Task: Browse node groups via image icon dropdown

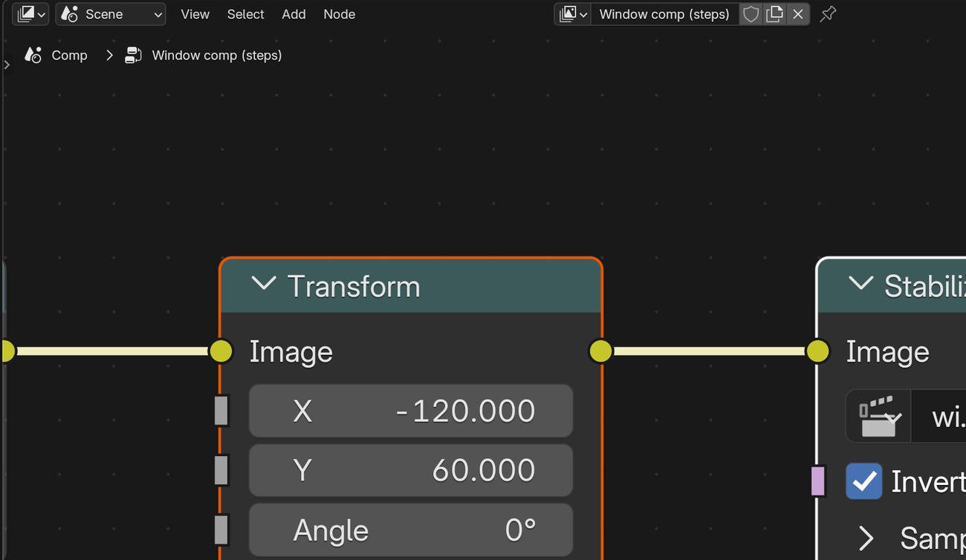Action: click(573, 14)
